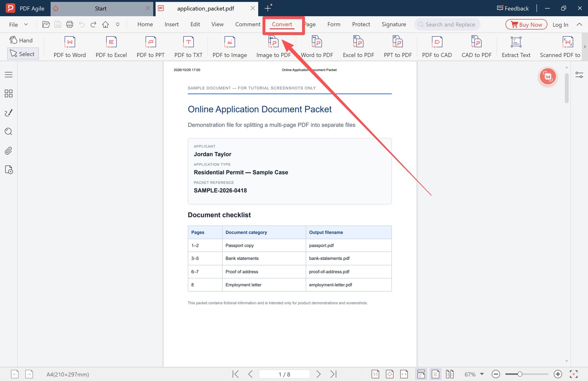Viewport: 588px width, 381px height.
Task: Select the PDF to PPT converter
Action: (150, 47)
